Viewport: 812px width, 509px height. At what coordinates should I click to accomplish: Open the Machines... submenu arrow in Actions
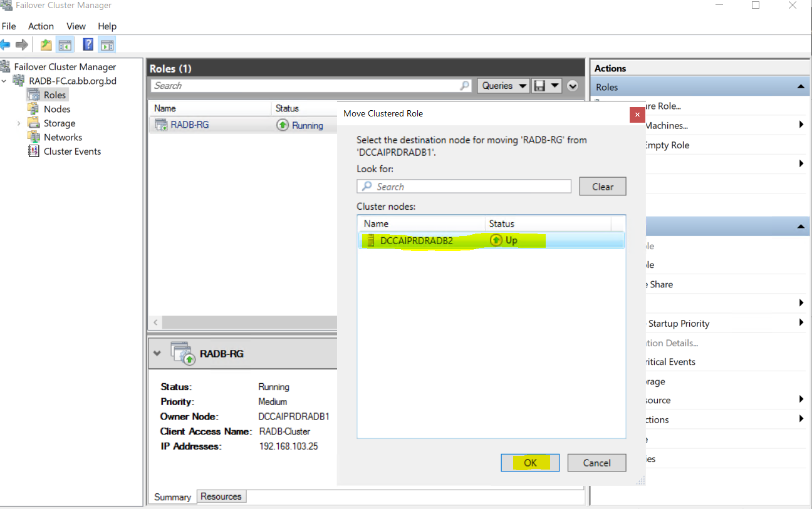click(801, 125)
